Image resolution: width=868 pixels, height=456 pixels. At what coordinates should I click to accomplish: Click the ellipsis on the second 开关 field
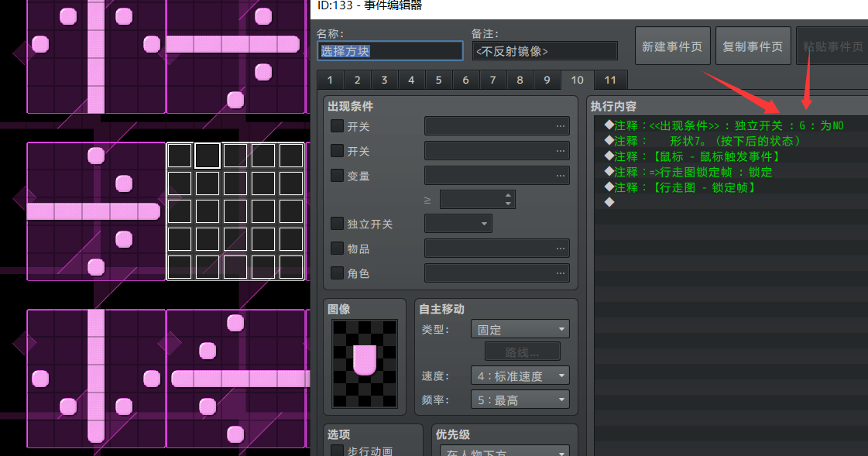click(x=560, y=151)
